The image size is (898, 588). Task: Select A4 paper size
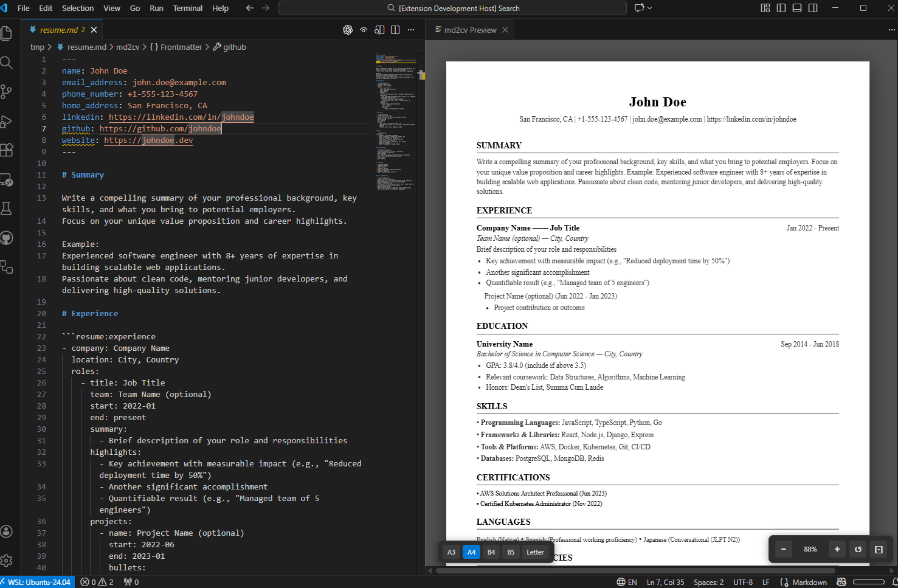(x=471, y=552)
